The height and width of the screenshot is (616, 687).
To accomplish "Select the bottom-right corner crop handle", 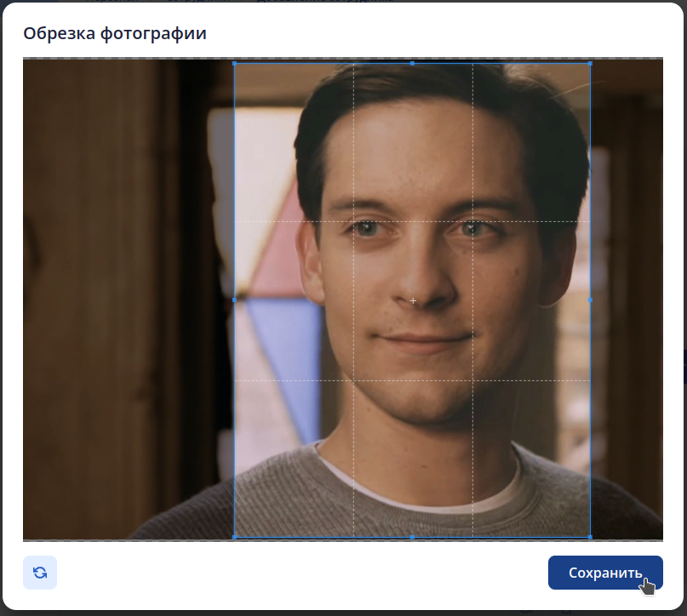I will [x=590, y=537].
